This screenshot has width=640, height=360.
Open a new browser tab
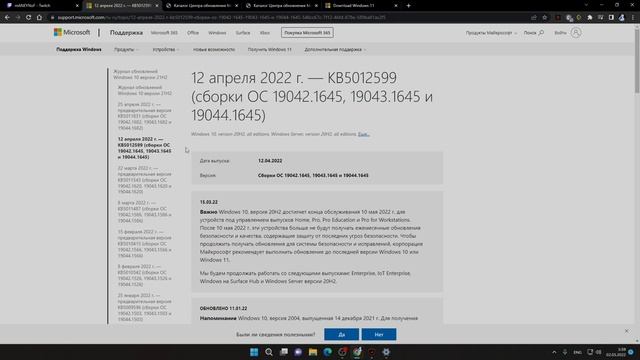(408, 6)
